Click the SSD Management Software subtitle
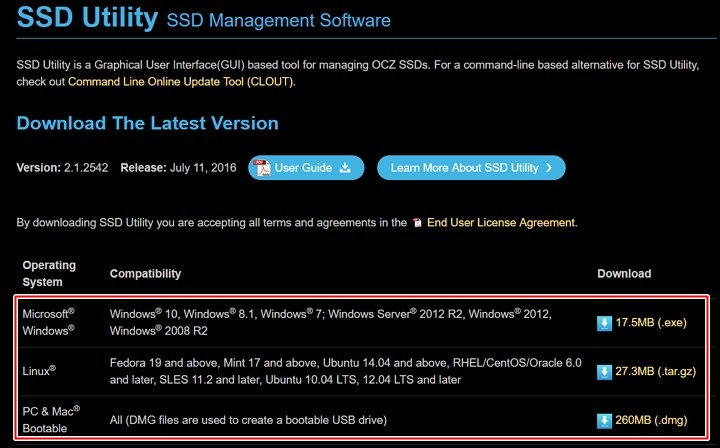 (x=279, y=21)
